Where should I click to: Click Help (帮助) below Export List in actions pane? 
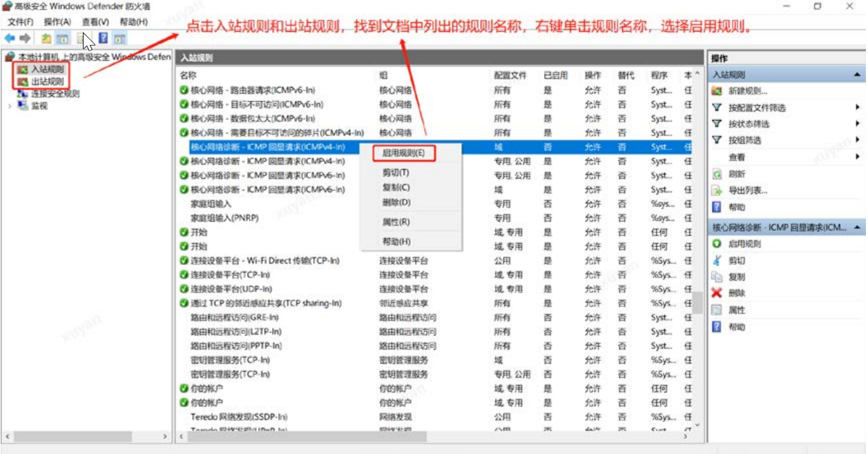717,207
